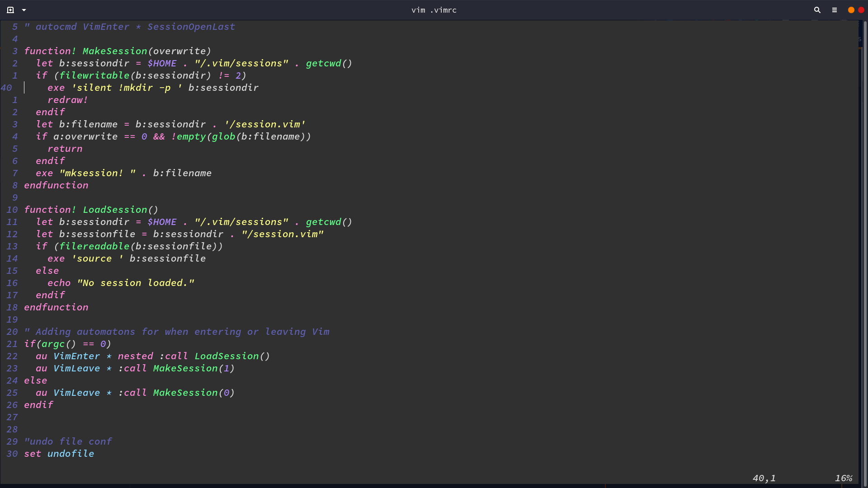Click the orange minimize window button
The height and width of the screenshot is (488, 868).
coord(851,10)
